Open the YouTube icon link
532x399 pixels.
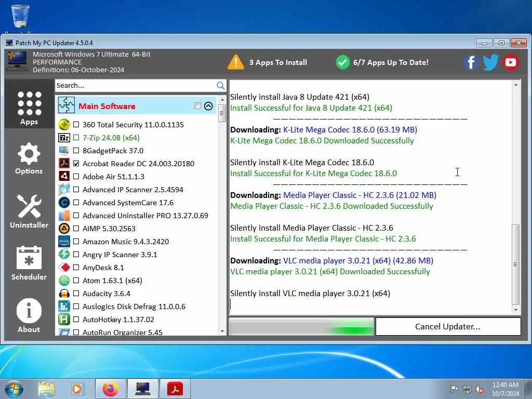click(511, 62)
